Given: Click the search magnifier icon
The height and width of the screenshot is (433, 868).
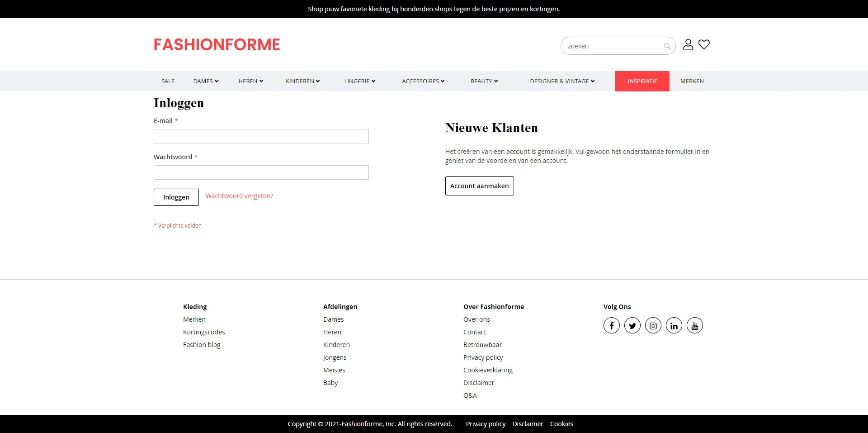Looking at the screenshot, I should 667,46.
